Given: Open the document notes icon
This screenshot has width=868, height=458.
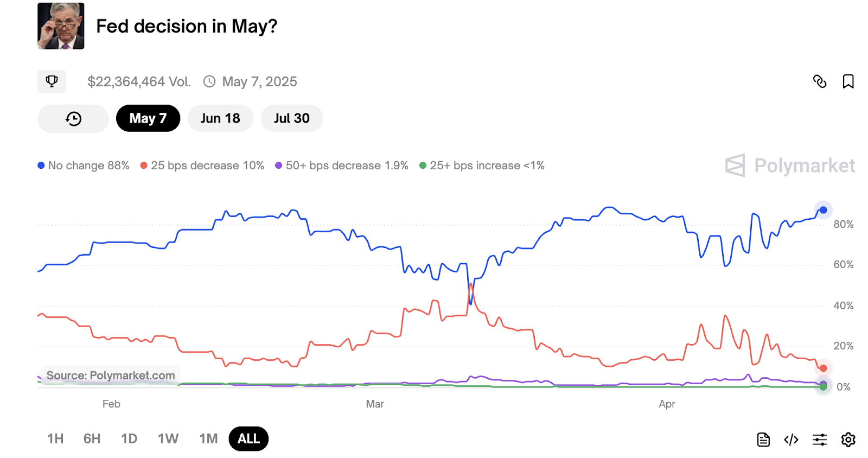Looking at the screenshot, I should pyautogui.click(x=763, y=440).
